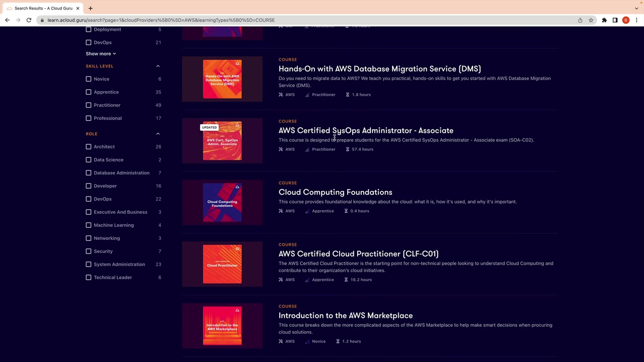Click AWS provider icon on Cloud Computing Foundations
Screen dimensions: 644x362
[281, 211]
